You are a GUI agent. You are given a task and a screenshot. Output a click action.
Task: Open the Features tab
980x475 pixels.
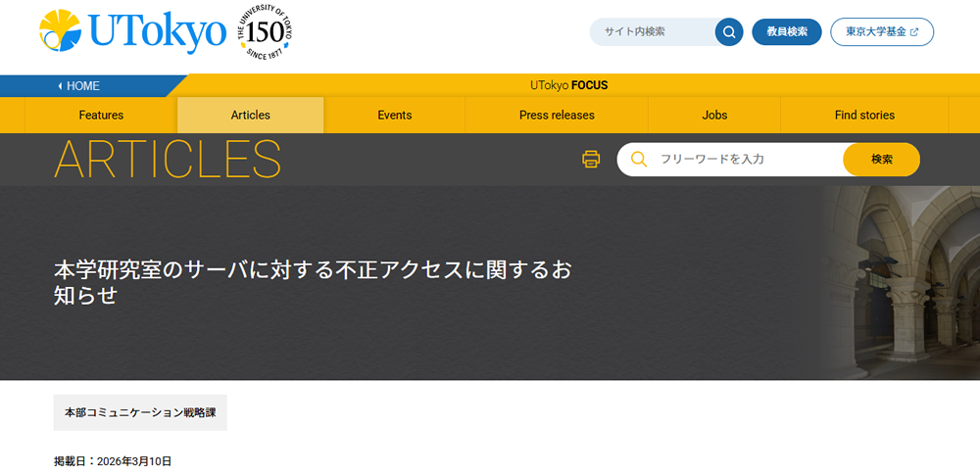(x=101, y=115)
